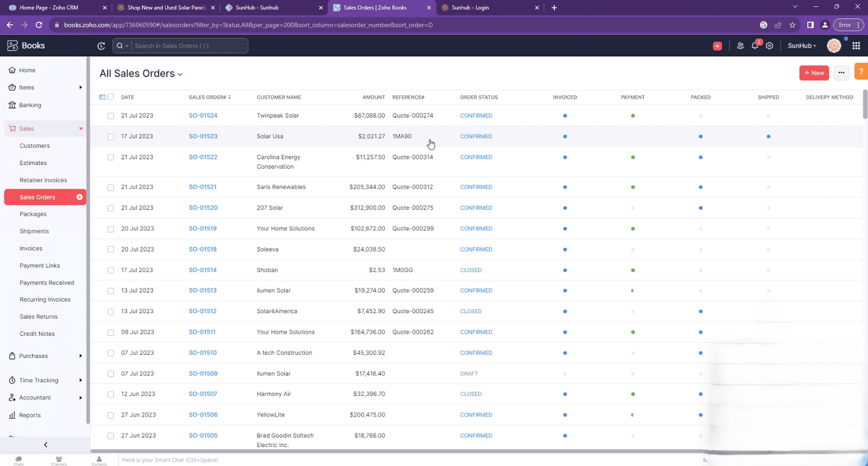Open settings gear icon in header
This screenshot has width=868, height=466.
point(769,46)
